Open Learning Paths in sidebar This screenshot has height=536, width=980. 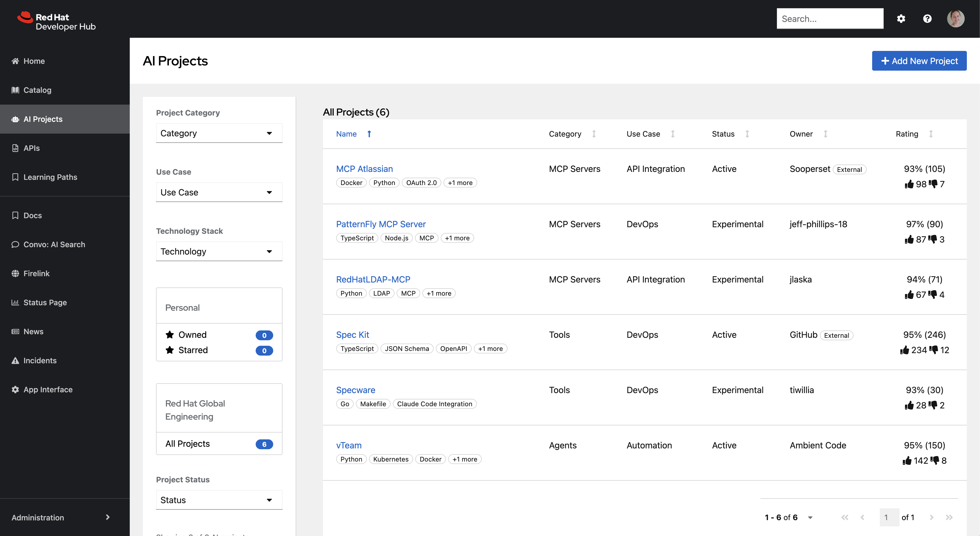click(x=50, y=177)
